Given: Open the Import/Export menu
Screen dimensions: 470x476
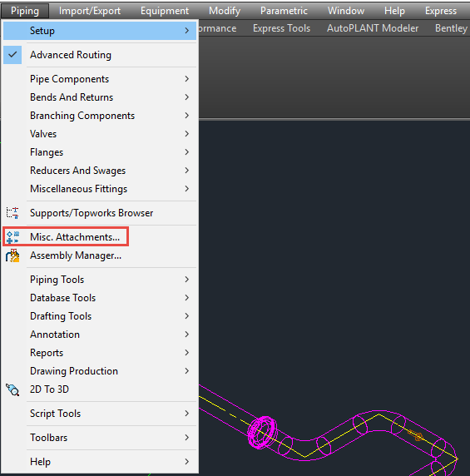Looking at the screenshot, I should tap(90, 11).
